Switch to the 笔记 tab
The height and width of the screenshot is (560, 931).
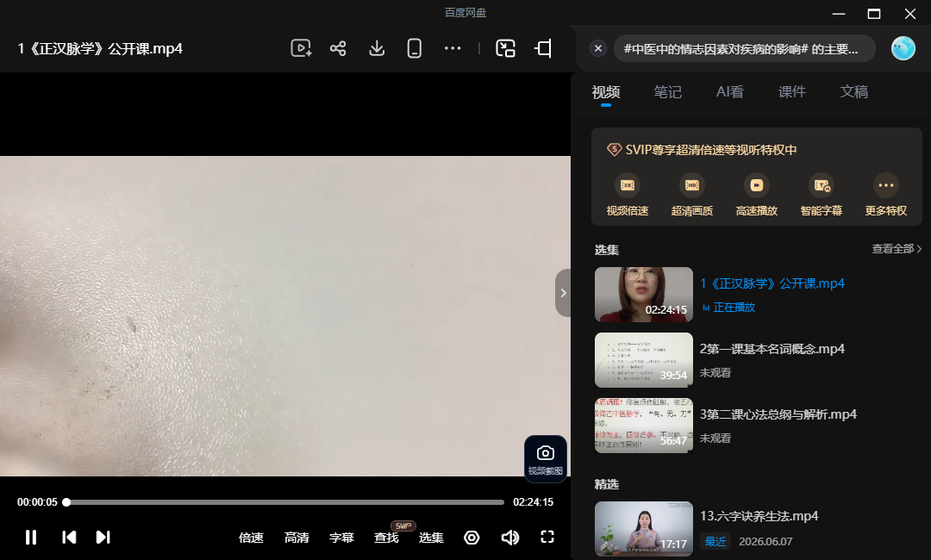pos(667,92)
